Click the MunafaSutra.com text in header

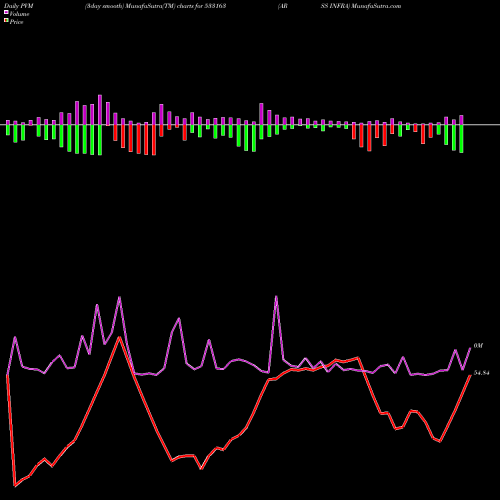click(x=375, y=6)
